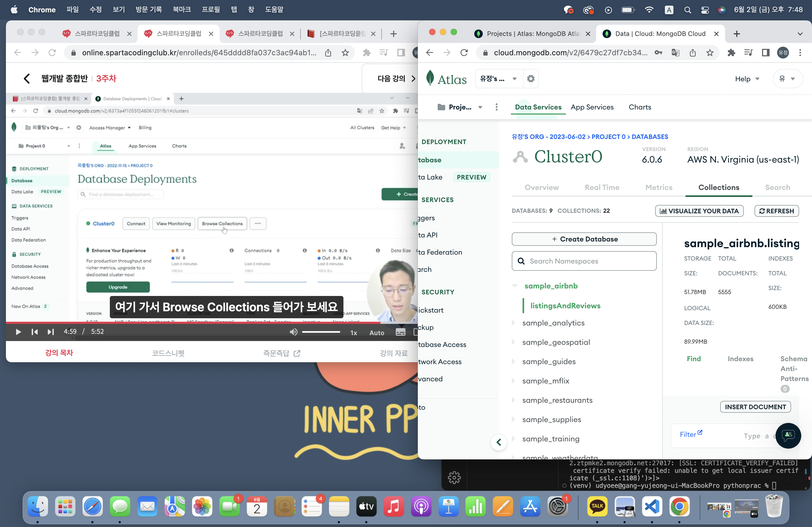The image size is (812, 527).
Task: Collapse the Atlas sidebar with chevron button
Action: click(498, 442)
